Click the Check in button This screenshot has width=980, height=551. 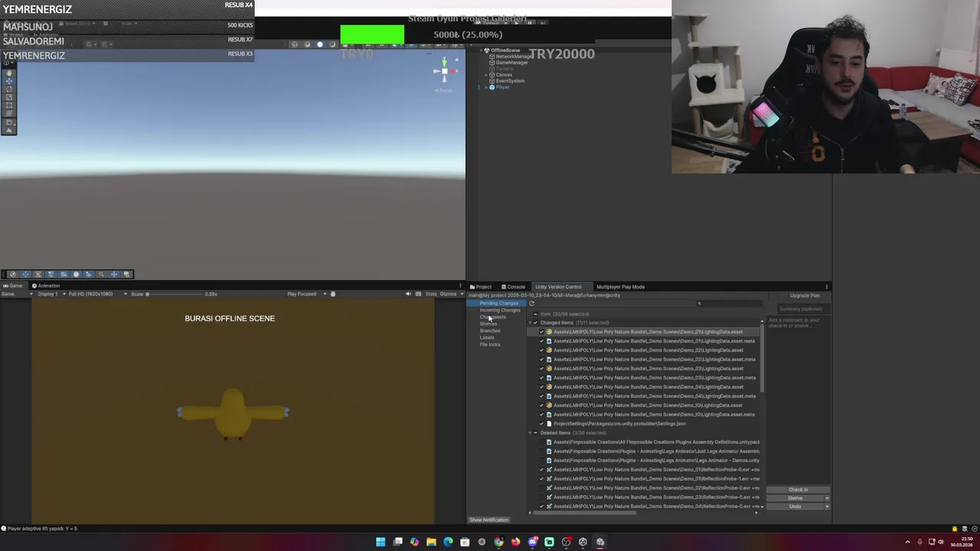(798, 490)
